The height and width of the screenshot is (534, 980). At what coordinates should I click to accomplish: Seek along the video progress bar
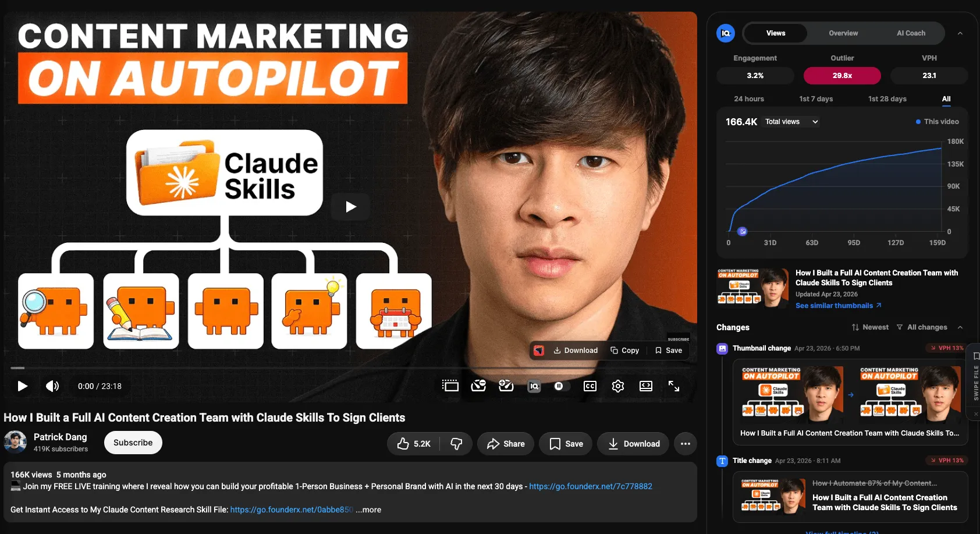coord(350,368)
